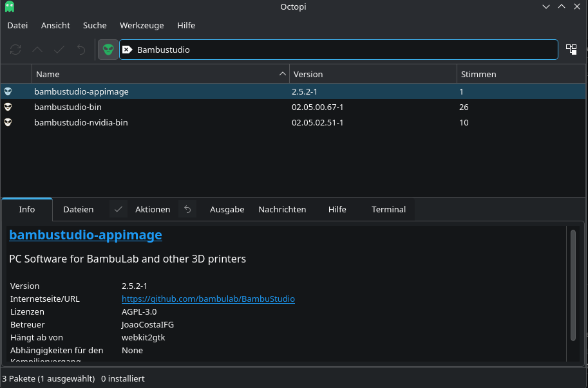Click version 02.05.00.67-1 cell
588x388 pixels.
click(318, 107)
